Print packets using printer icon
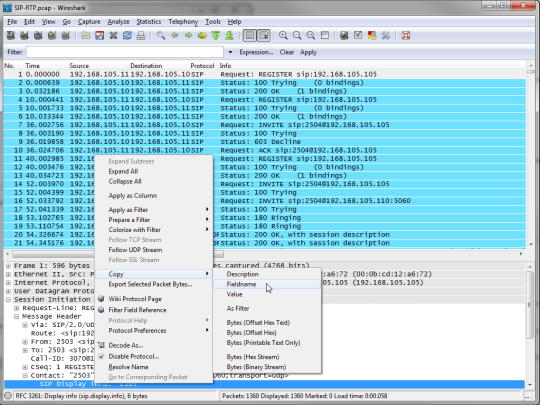Viewport: 540px width, 405px height. (x=141, y=35)
